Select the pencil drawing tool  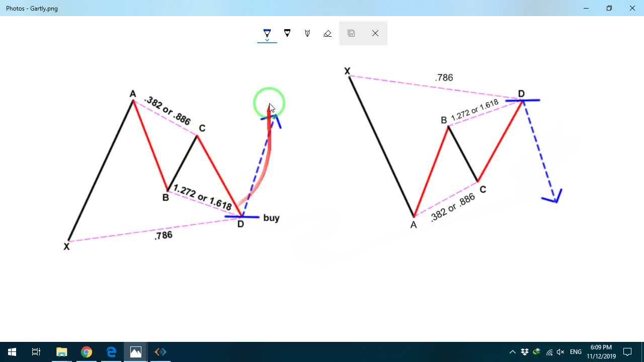(x=287, y=33)
